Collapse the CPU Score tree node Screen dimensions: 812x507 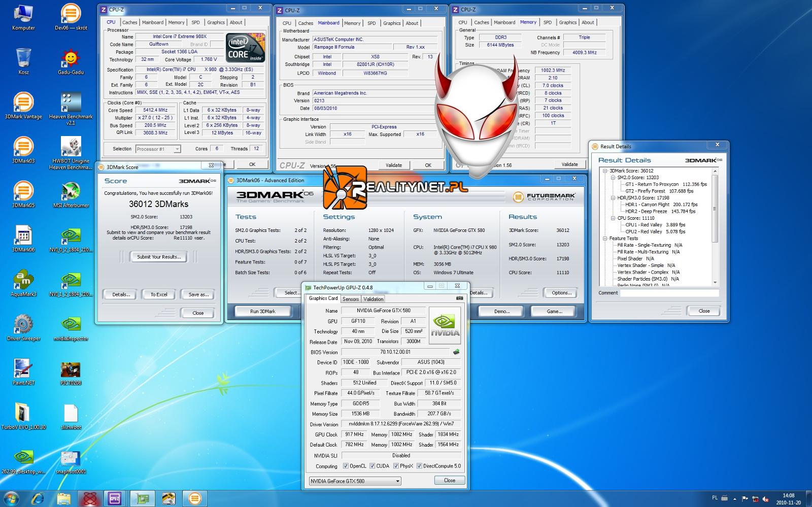click(x=613, y=218)
